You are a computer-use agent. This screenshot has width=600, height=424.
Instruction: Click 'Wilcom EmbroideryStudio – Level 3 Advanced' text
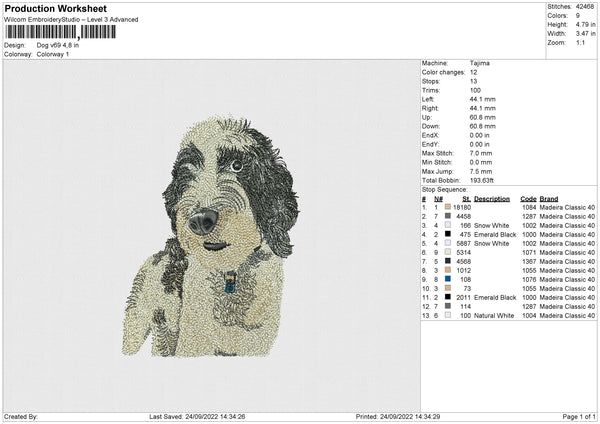(x=71, y=20)
